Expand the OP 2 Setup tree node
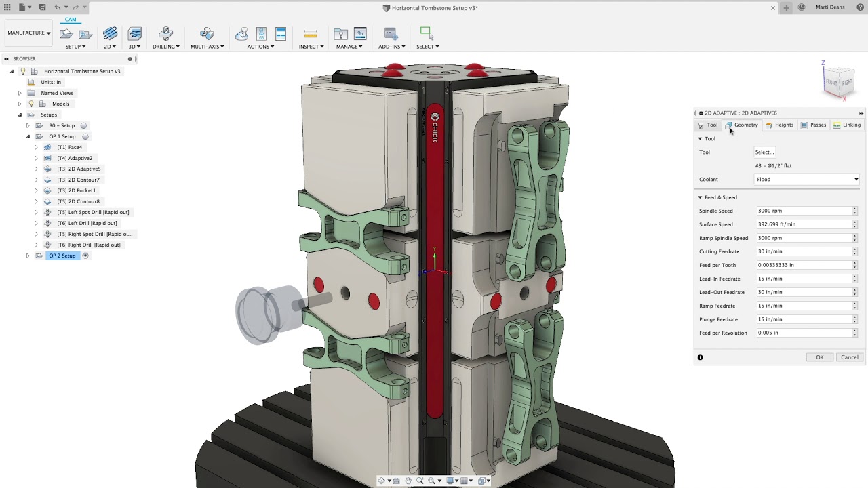This screenshot has width=868, height=488. [28, 256]
